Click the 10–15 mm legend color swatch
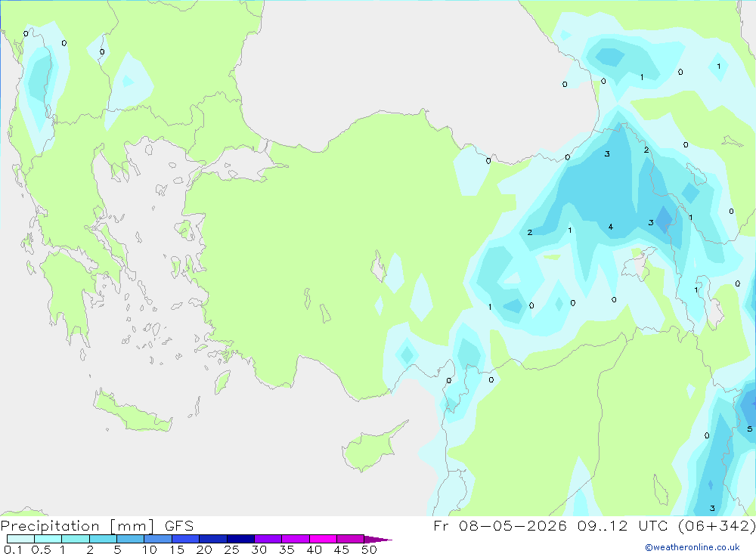This screenshot has width=756, height=554. point(158,539)
